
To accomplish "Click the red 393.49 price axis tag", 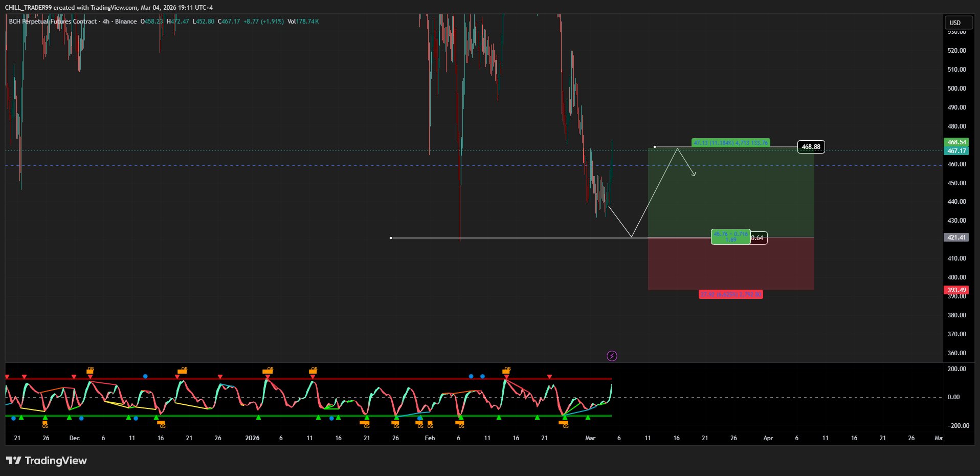I will [956, 290].
